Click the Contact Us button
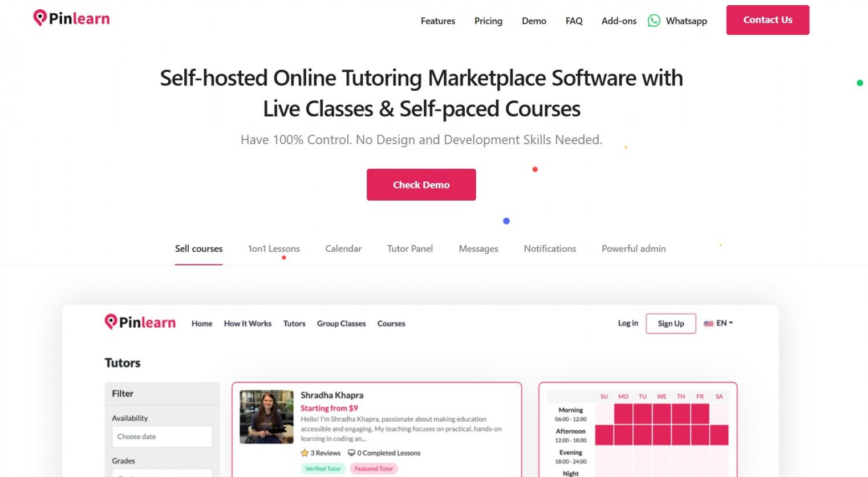 click(768, 20)
